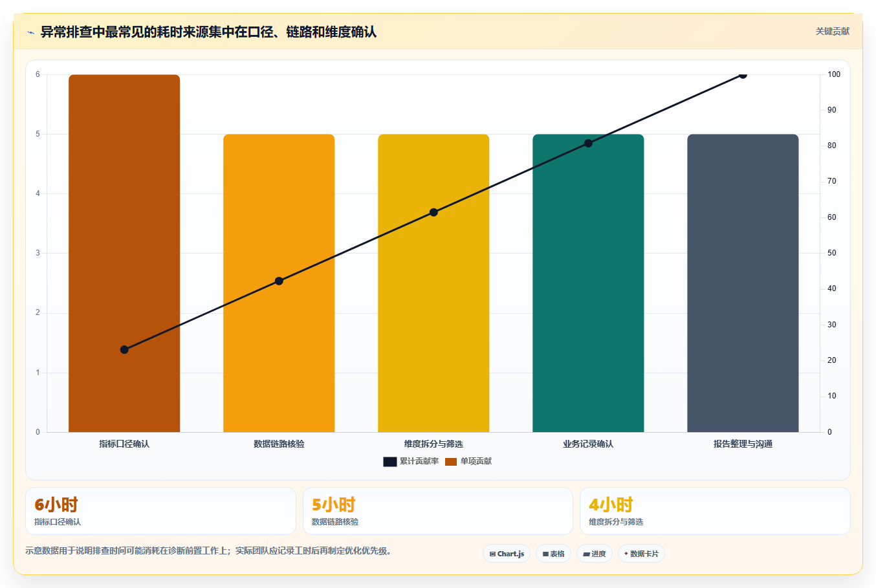Click the right axis value 80
The height and width of the screenshot is (588, 876).
pyautogui.click(x=832, y=146)
